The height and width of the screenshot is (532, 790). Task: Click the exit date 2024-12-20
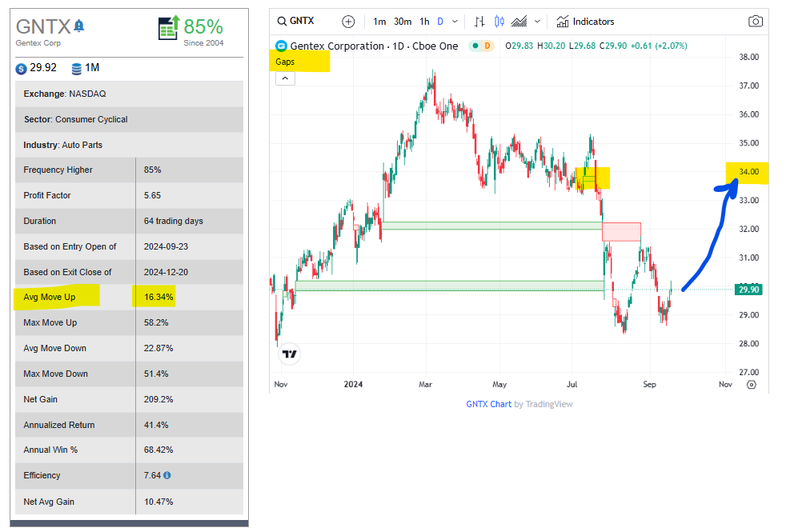(x=166, y=272)
